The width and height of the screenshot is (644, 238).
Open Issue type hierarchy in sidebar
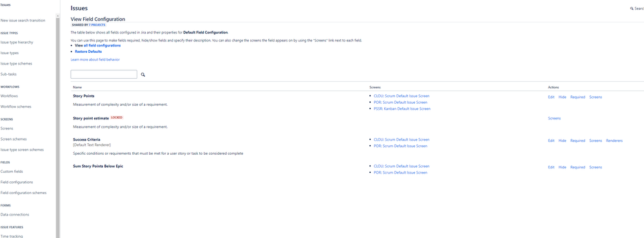[x=17, y=43]
